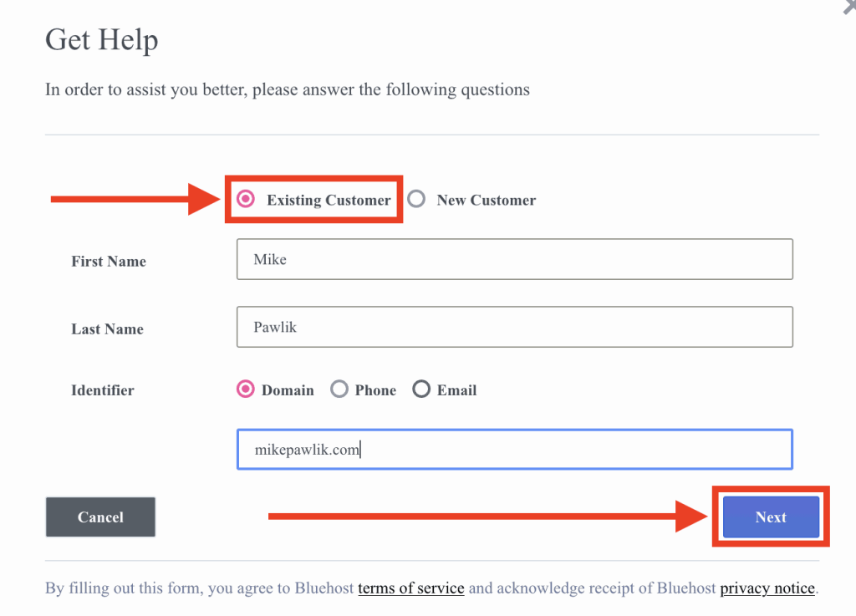This screenshot has width=856, height=616.
Task: Click the Identifier label
Action: (x=103, y=390)
